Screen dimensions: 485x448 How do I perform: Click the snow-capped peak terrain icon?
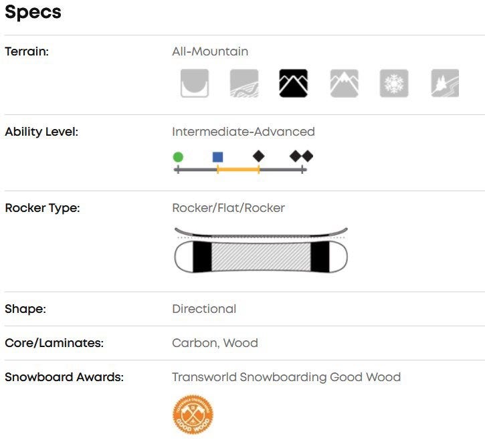pos(344,84)
